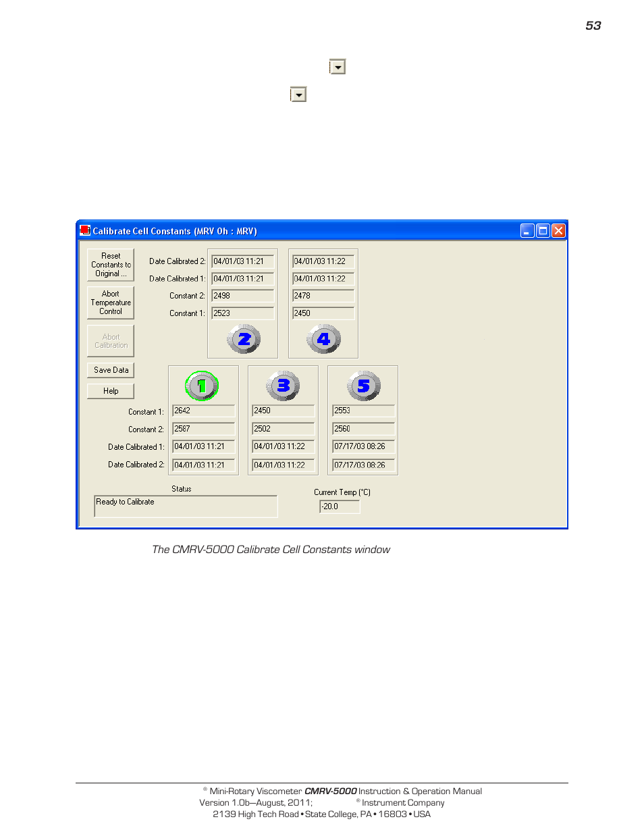Click cell 5 Date Calibrated 2 field
This screenshot has height=834, width=644.
pyautogui.click(x=364, y=465)
